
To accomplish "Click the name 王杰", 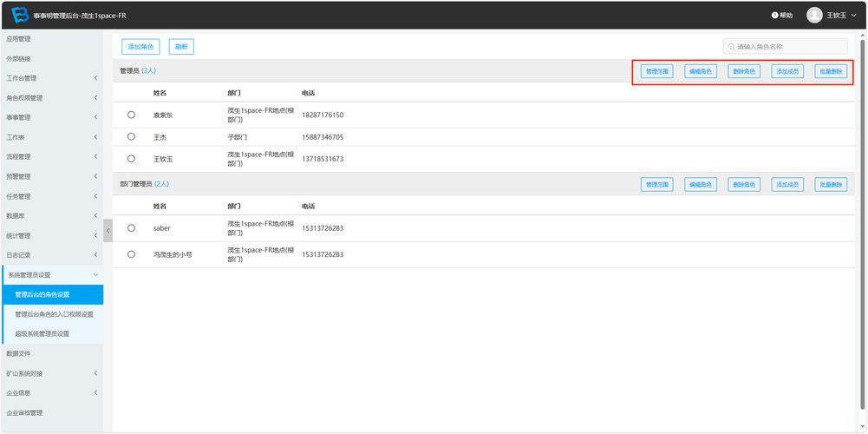I will click(160, 137).
